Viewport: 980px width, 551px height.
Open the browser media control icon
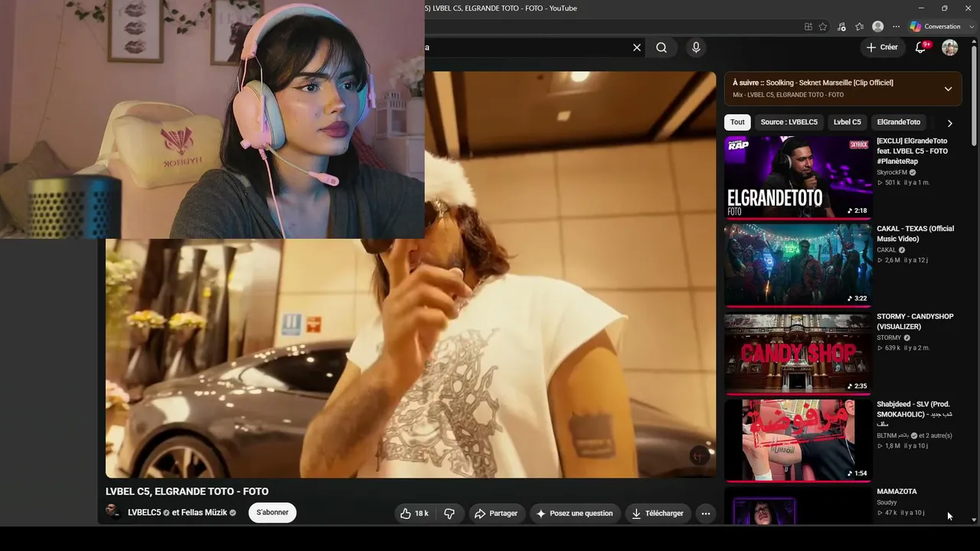pos(841,27)
